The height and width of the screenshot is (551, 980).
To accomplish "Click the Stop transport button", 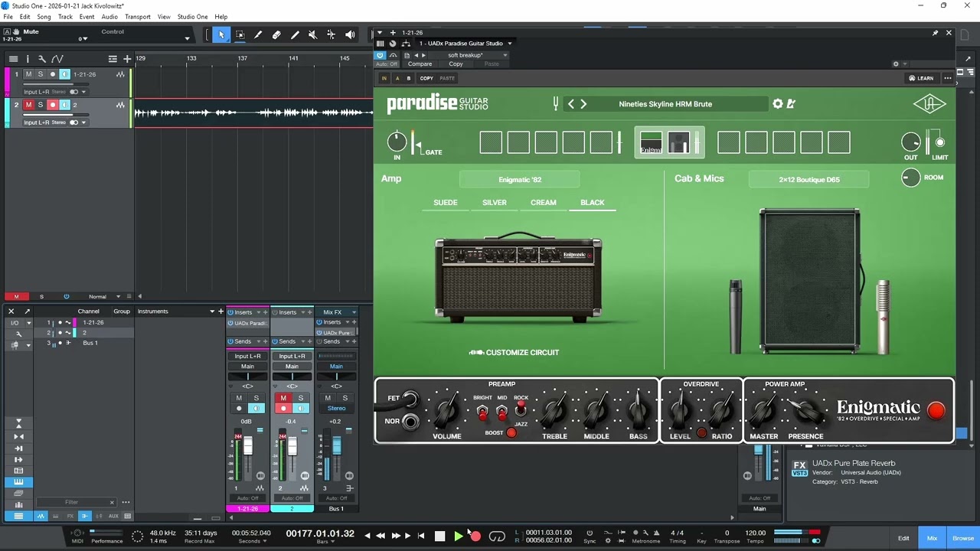I will 439,536.
